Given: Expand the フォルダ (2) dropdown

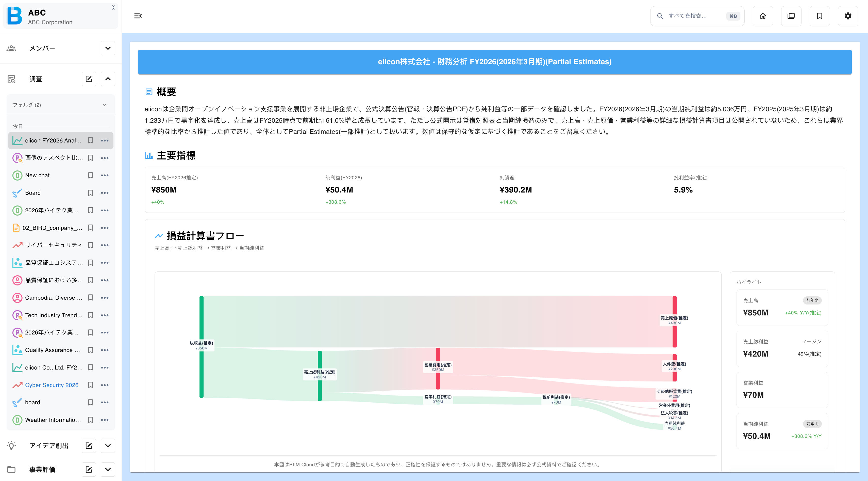Looking at the screenshot, I should pos(61,105).
